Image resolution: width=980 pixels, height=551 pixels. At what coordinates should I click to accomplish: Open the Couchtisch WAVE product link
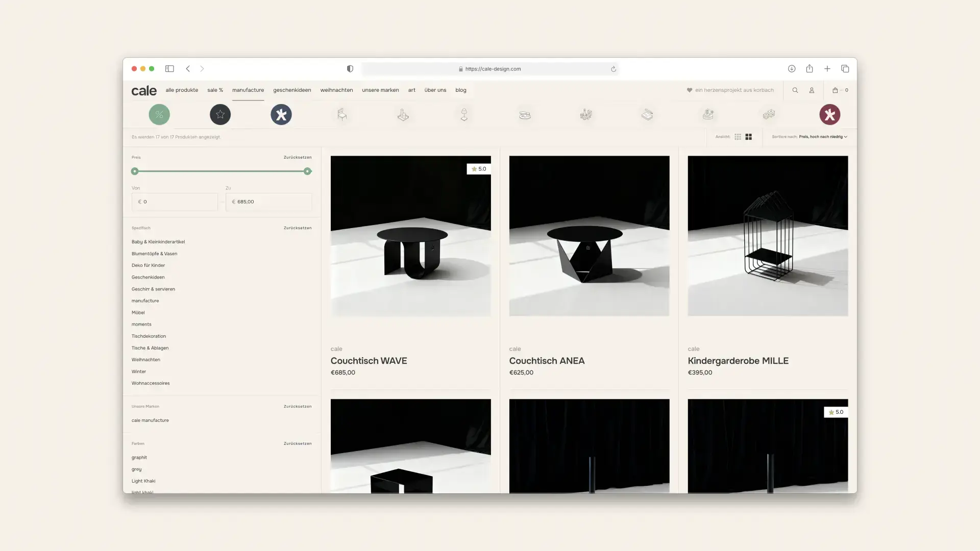369,361
